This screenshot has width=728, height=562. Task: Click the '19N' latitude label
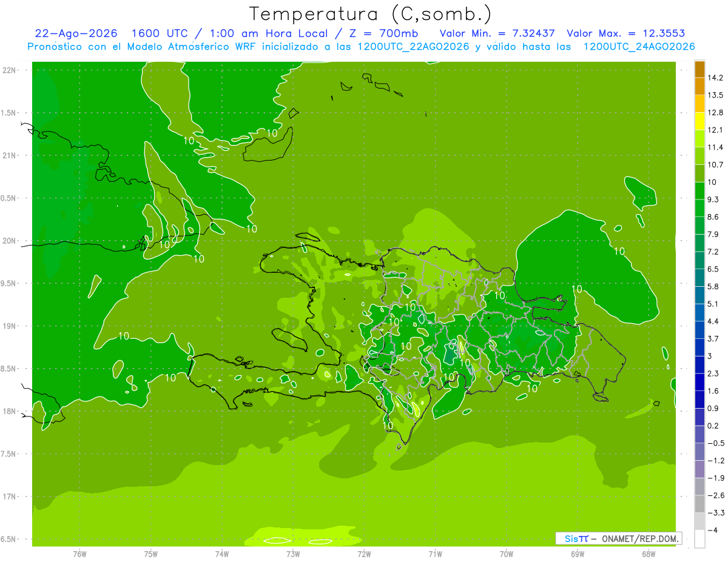tap(8, 326)
